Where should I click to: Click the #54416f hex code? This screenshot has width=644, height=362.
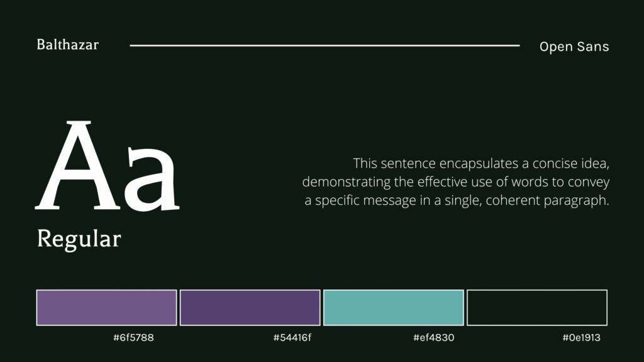pyautogui.click(x=292, y=338)
